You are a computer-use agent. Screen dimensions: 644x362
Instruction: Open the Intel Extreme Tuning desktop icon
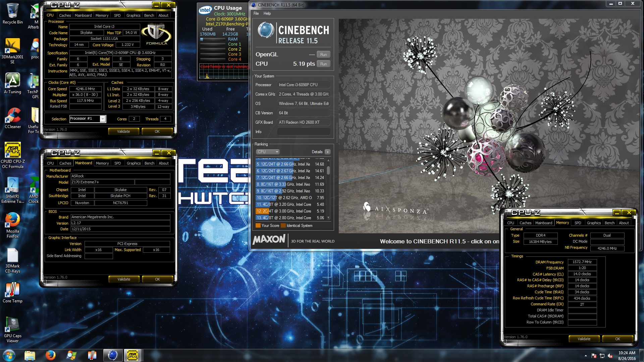tap(12, 190)
